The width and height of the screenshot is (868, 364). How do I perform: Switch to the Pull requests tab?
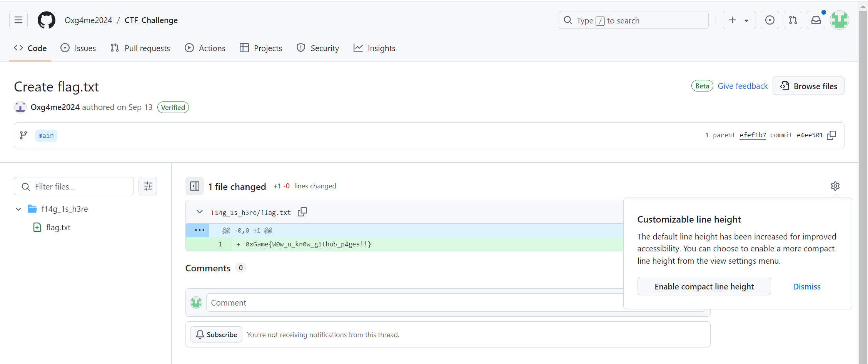[x=140, y=48]
